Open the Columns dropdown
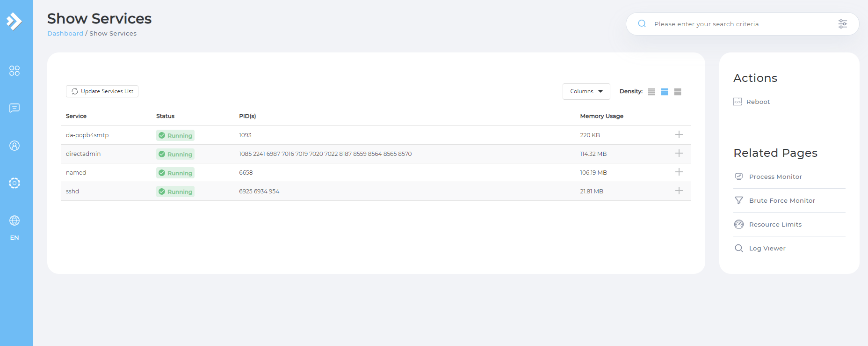This screenshot has width=868, height=346. (x=586, y=91)
